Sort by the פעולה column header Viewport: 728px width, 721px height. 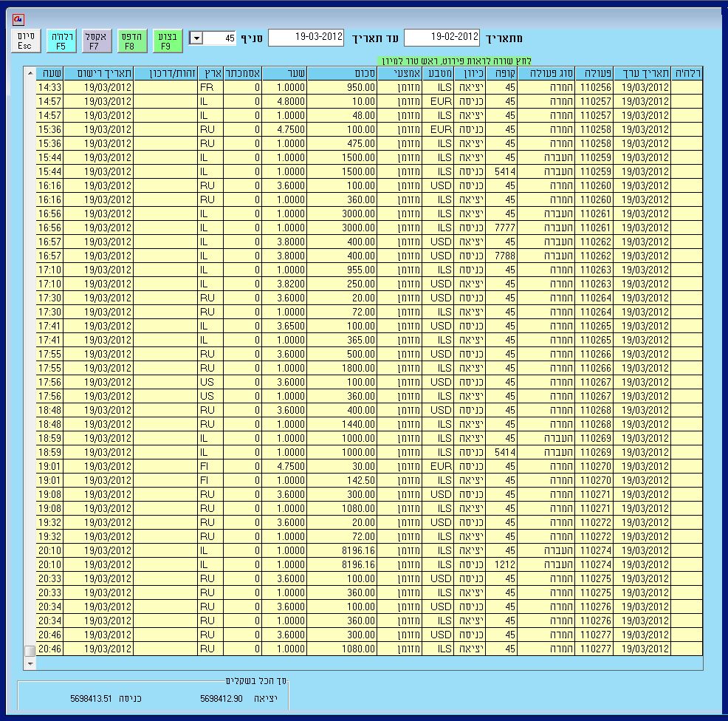pos(594,73)
